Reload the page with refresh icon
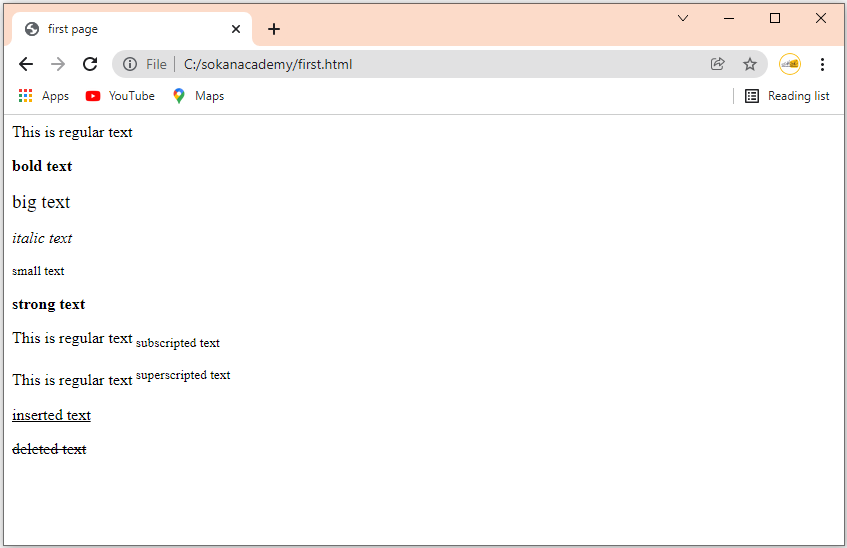847x548 pixels. point(90,64)
